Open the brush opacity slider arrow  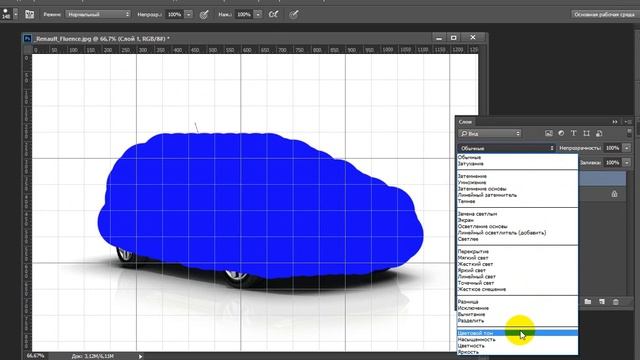[188, 14]
